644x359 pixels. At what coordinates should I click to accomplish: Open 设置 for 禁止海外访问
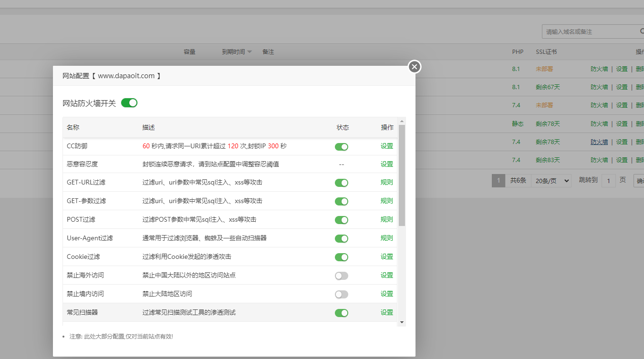pos(387,275)
